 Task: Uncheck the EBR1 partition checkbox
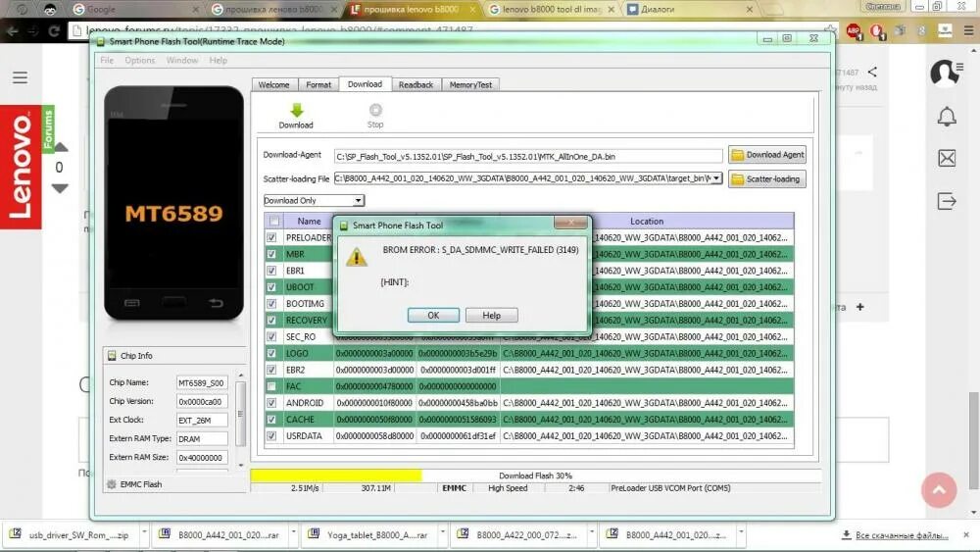(271, 271)
